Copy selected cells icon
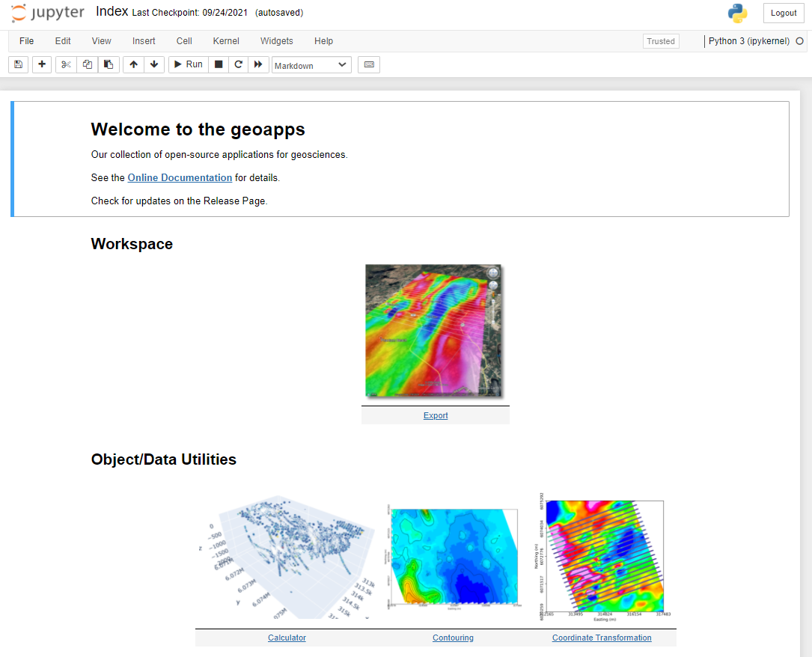The image size is (812, 657). (88, 65)
